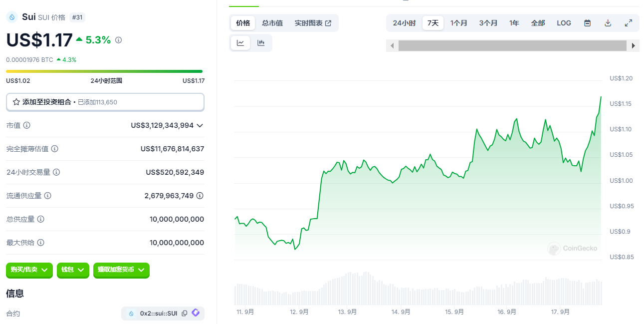
Task: Click the line chart view icon
Action: pyautogui.click(x=240, y=43)
